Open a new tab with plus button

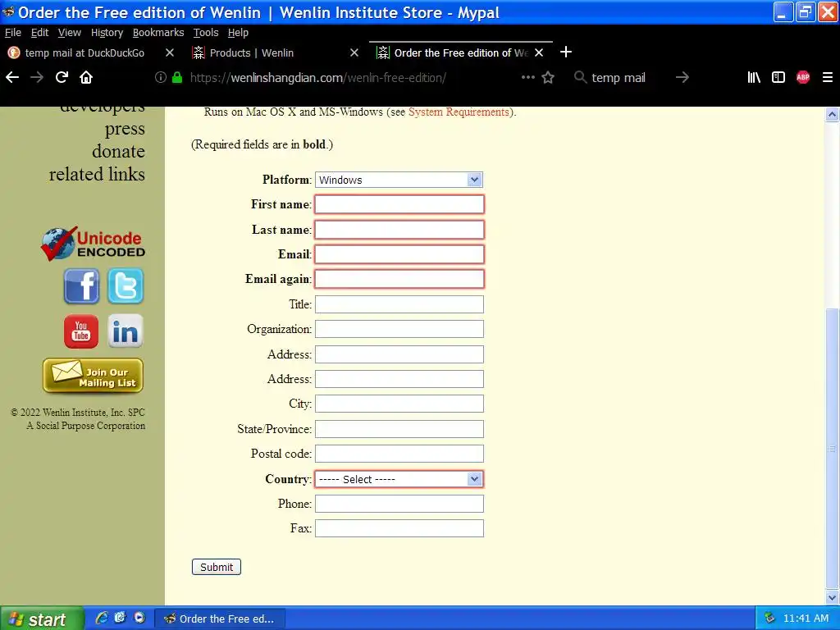566,52
